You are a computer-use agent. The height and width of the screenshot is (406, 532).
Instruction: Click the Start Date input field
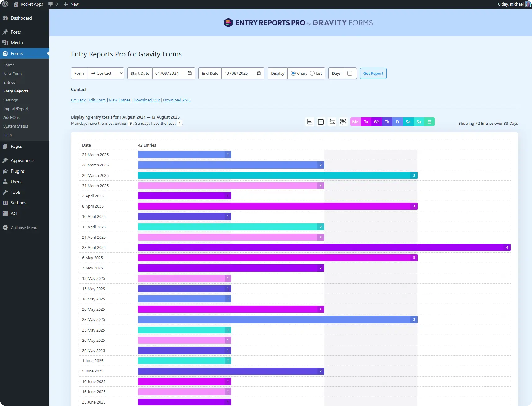174,73
